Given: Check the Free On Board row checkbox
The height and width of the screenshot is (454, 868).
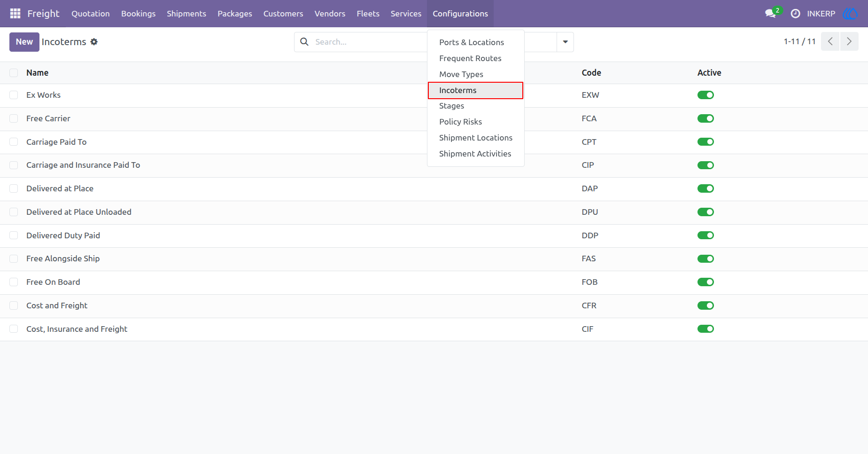Looking at the screenshot, I should coord(14,282).
